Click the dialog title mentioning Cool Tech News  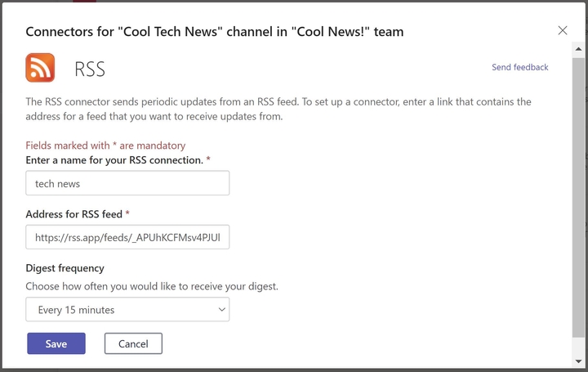pos(215,32)
